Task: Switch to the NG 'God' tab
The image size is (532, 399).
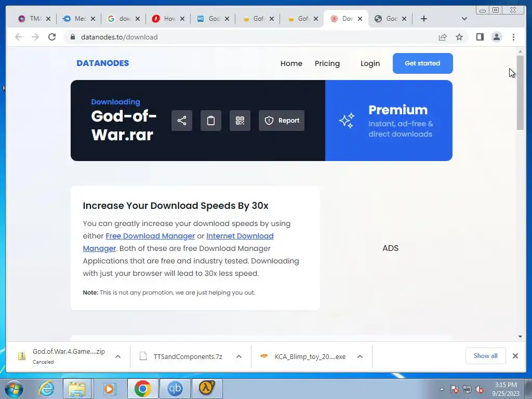Action: coord(210,19)
